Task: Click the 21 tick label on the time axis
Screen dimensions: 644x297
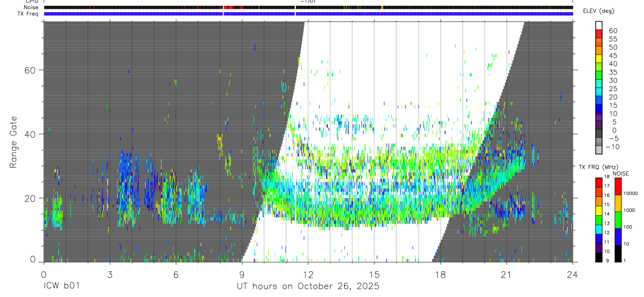Action: tap(507, 274)
